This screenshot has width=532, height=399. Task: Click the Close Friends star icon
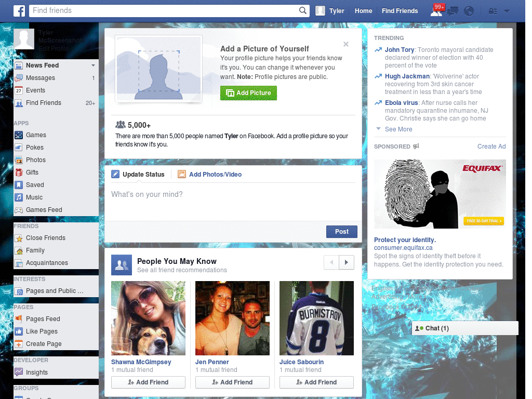19,238
